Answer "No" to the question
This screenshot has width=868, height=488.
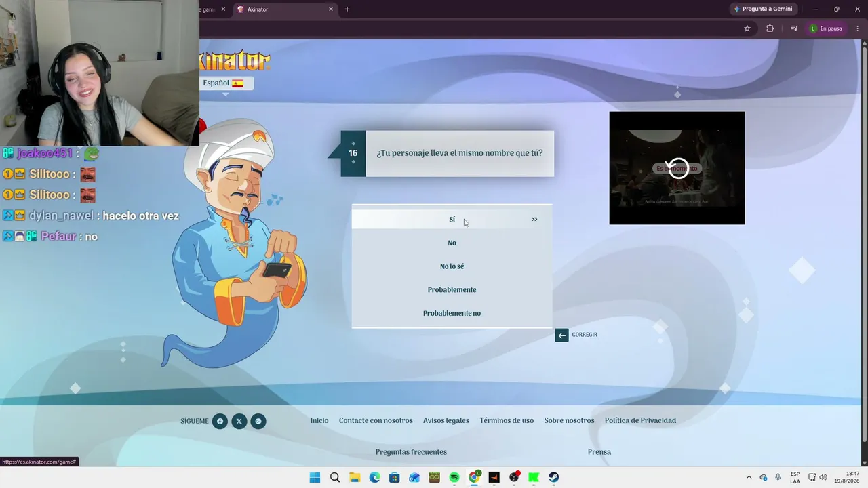click(x=452, y=243)
